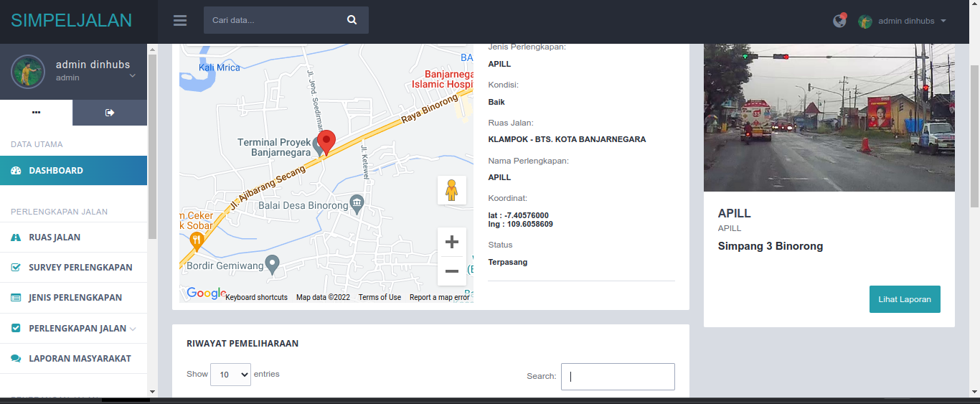Image resolution: width=980 pixels, height=404 pixels.
Task: Click the search magnifier icon
Action: (x=352, y=20)
